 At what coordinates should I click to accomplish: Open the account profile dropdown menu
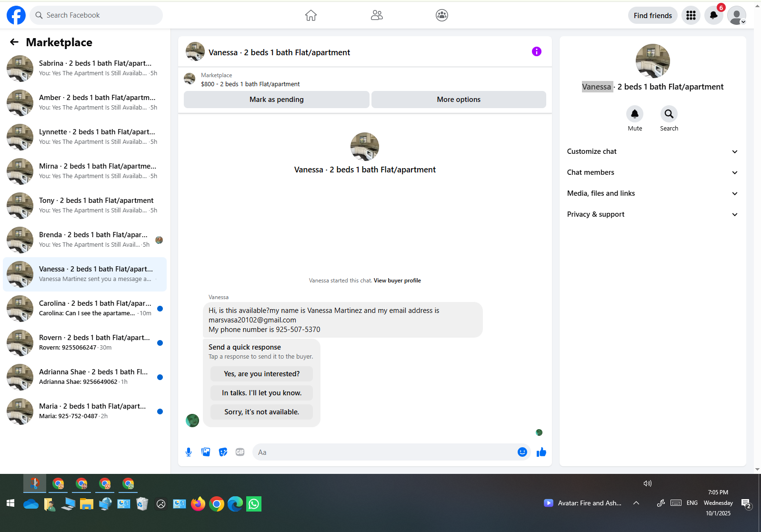click(x=737, y=15)
